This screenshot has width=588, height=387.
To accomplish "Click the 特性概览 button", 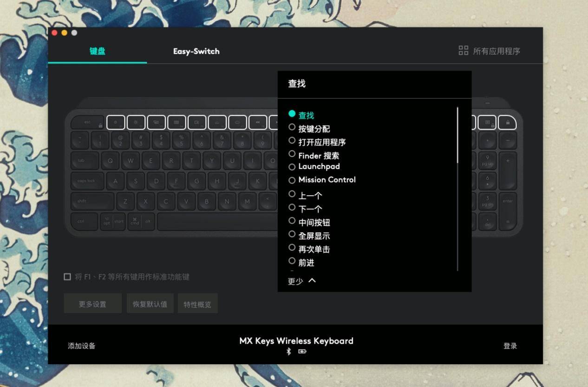I will (197, 303).
